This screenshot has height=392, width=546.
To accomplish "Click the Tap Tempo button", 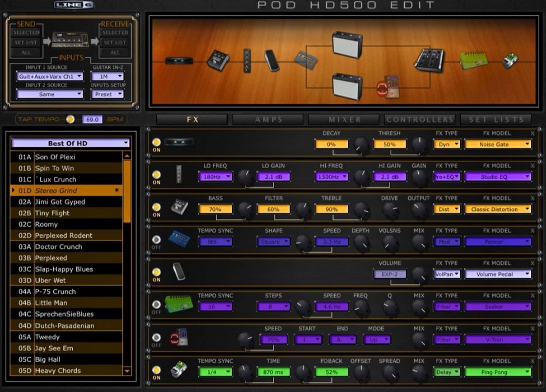I will pos(70,119).
